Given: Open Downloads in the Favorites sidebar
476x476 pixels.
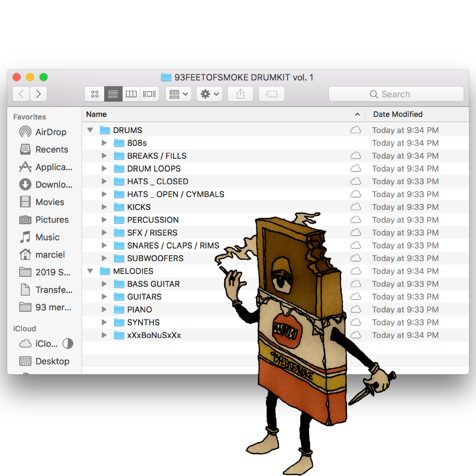Looking at the screenshot, I should pos(54,184).
